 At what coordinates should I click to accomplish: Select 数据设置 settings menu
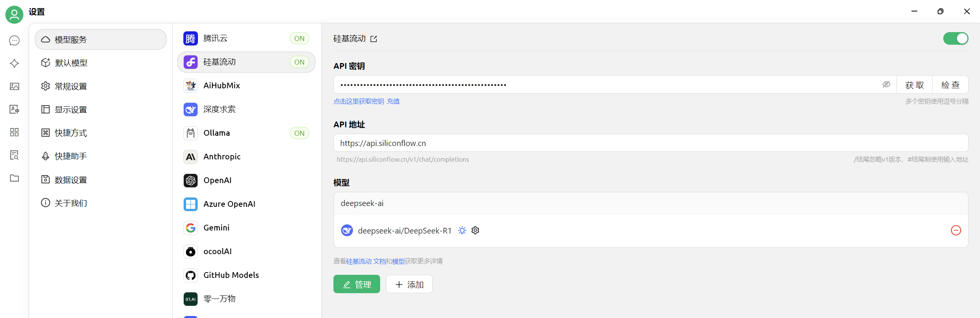tap(101, 180)
